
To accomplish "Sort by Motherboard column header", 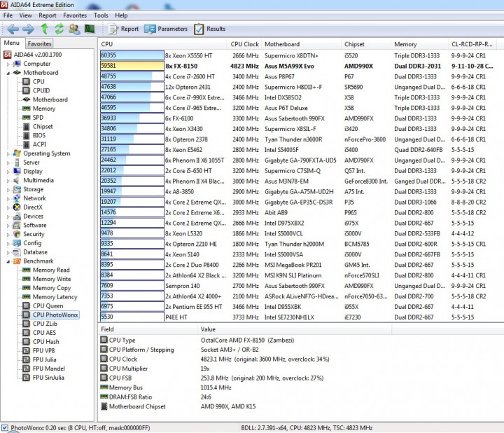I will point(301,44).
